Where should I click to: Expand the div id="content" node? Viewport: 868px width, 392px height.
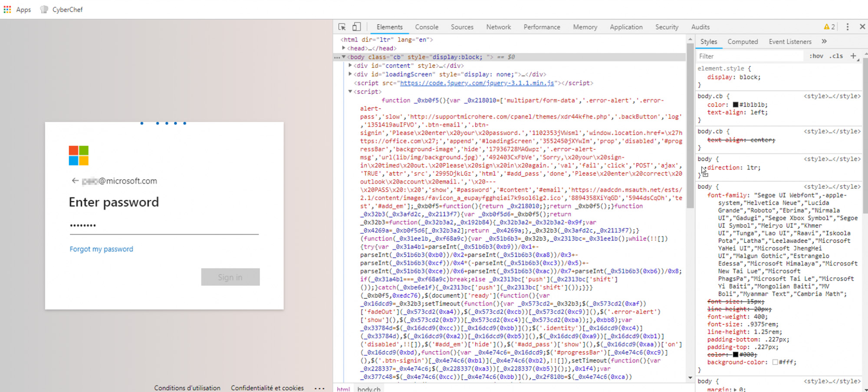(x=350, y=65)
